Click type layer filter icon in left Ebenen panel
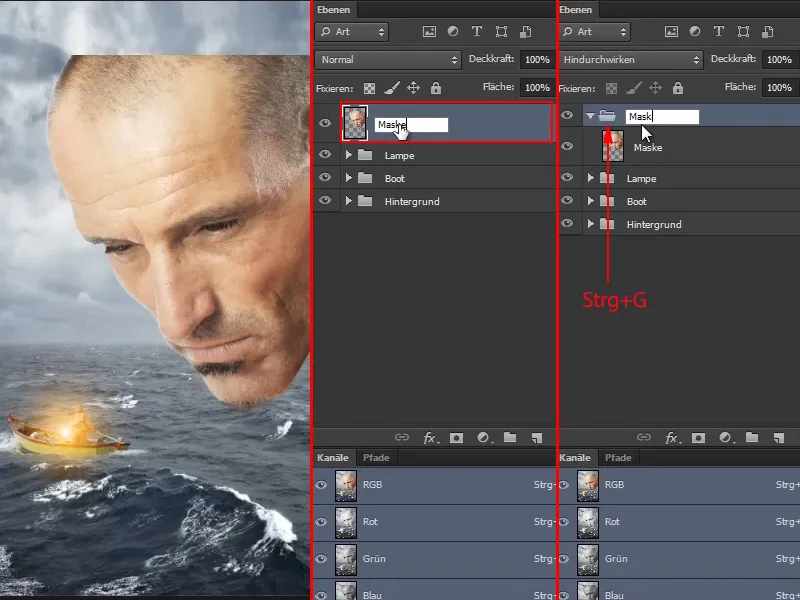800x600 pixels. tap(477, 32)
